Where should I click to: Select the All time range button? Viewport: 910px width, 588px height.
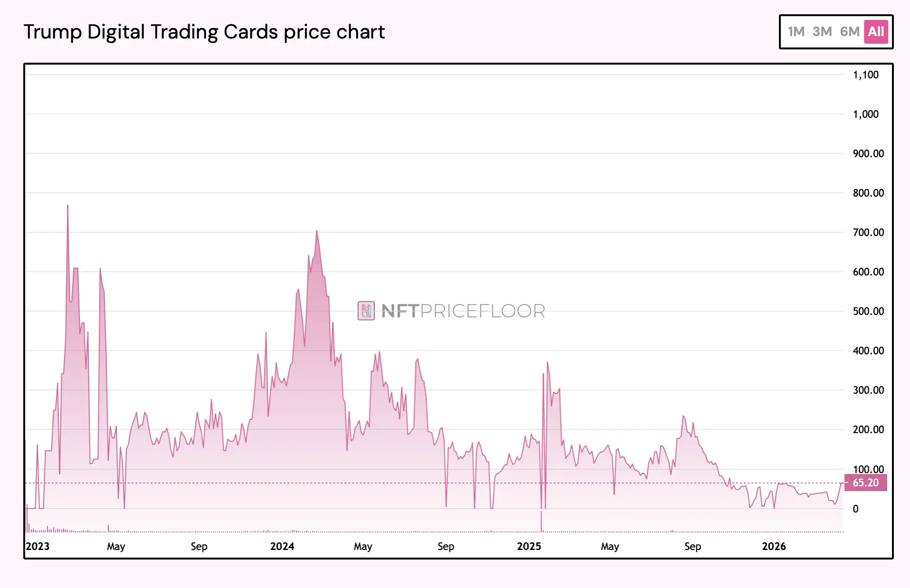(x=876, y=32)
